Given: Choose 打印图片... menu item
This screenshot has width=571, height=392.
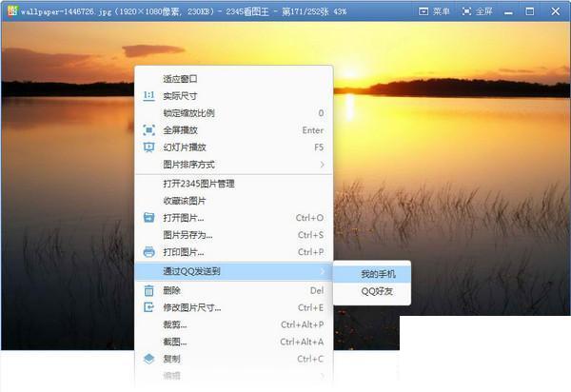Looking at the screenshot, I should (233, 252).
